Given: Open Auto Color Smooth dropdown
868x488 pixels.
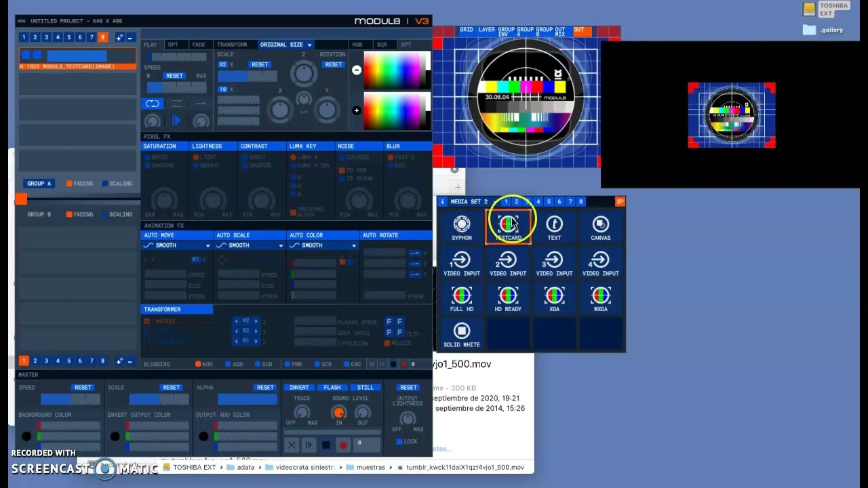Looking at the screenshot, I should pyautogui.click(x=323, y=245).
